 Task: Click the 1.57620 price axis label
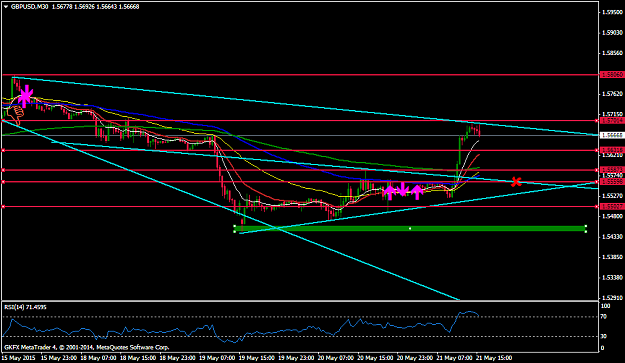(x=613, y=94)
